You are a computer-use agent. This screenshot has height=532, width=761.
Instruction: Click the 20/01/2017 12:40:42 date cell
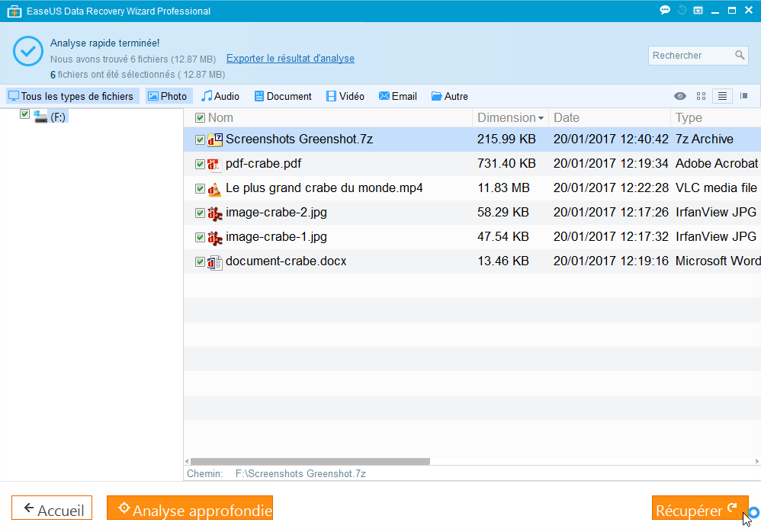coord(611,139)
